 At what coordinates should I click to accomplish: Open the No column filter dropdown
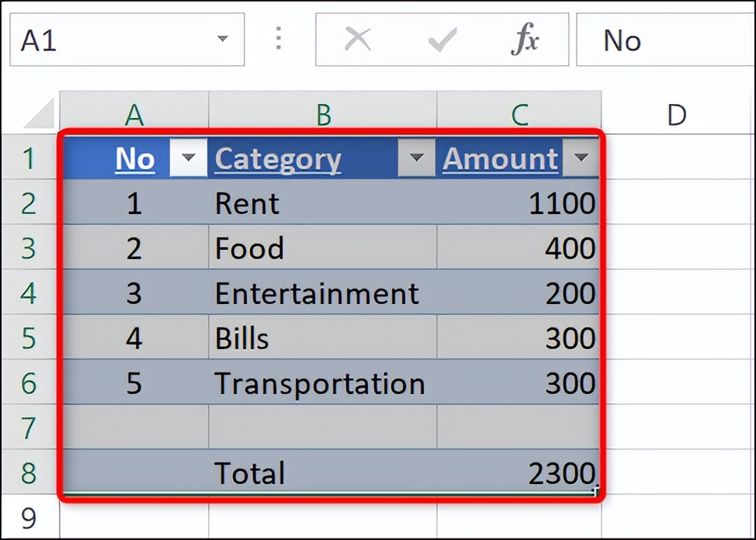(188, 159)
